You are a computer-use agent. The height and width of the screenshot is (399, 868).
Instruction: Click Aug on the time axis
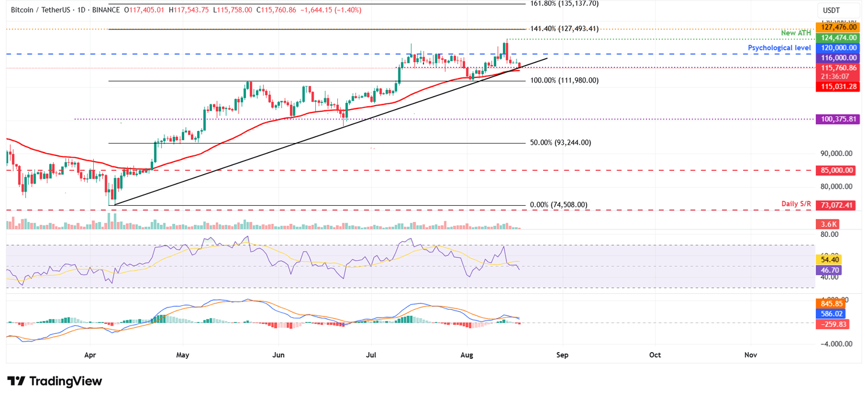click(x=466, y=355)
